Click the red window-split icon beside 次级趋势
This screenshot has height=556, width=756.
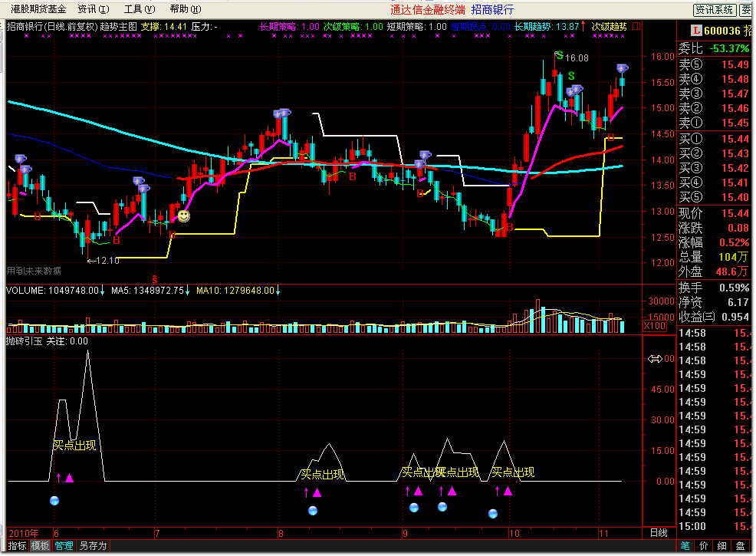click(636, 27)
